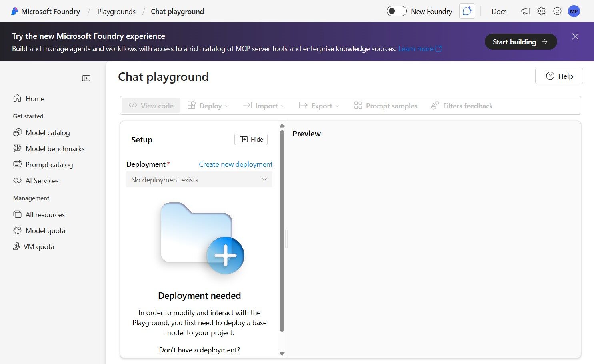This screenshot has height=364, width=594.
Task: Click the Create new deployment link
Action: coord(236,164)
